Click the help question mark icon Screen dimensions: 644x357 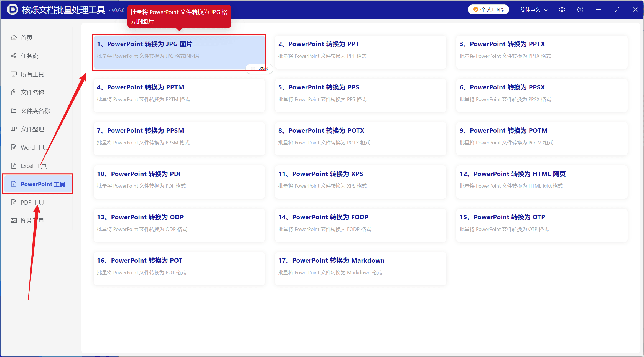580,10
